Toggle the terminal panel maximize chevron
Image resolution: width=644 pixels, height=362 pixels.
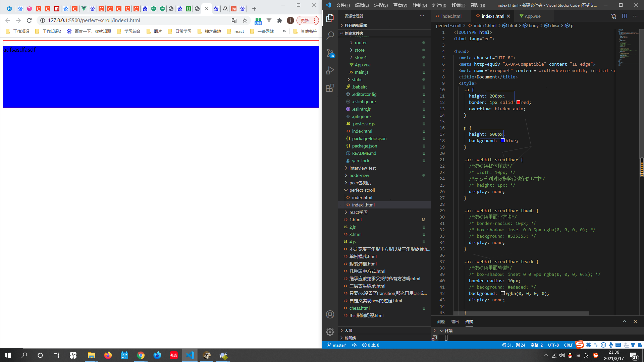tap(625, 321)
